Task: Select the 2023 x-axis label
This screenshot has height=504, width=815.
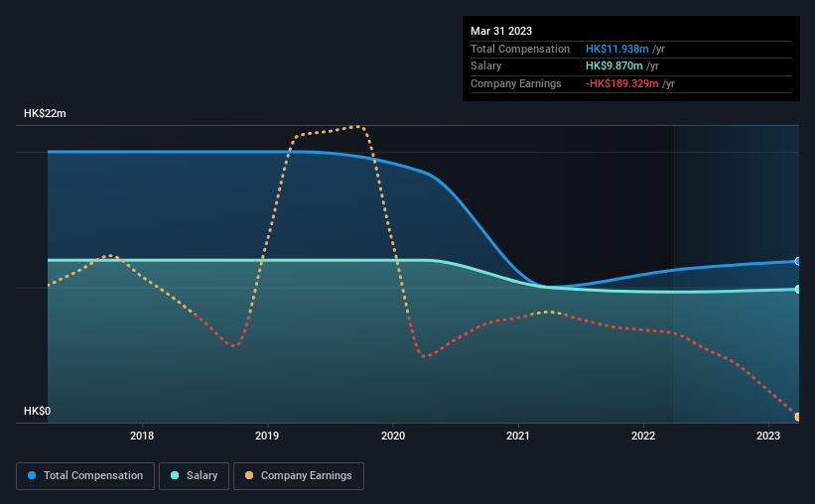Action: [x=768, y=436]
